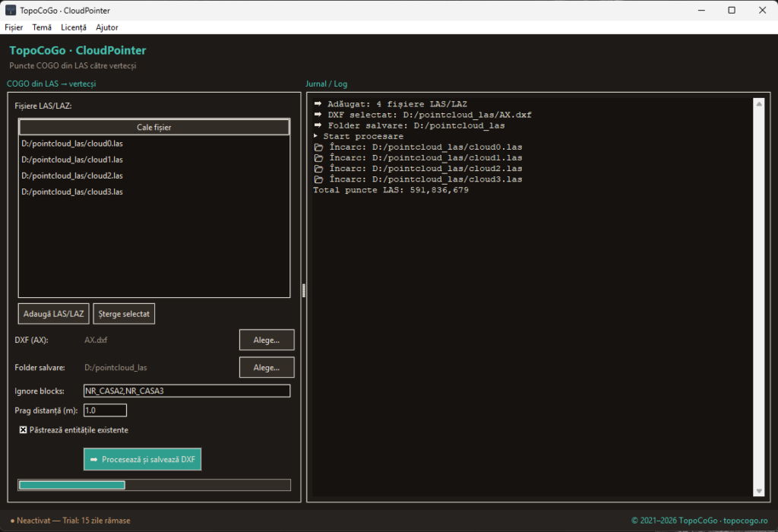Click the Jurnal / Log panel title
The image size is (778, 532).
[327, 84]
